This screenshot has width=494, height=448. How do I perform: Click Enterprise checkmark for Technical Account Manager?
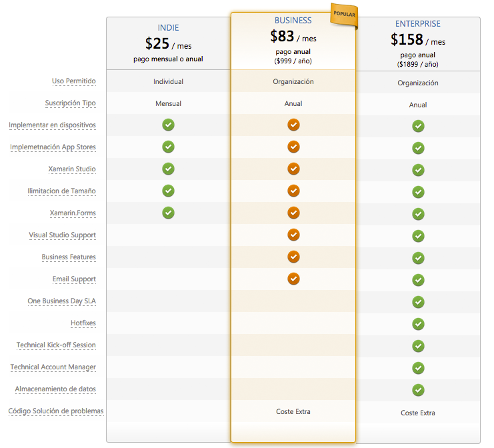418,368
